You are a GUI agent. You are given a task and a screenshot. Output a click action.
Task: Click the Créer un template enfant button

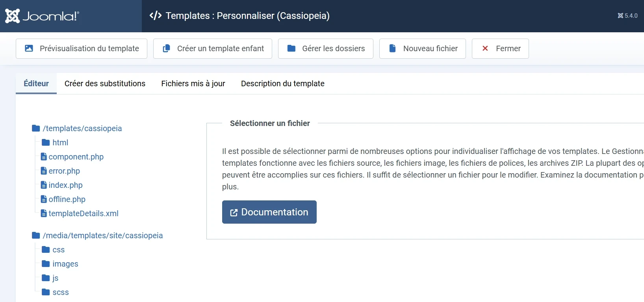tap(212, 48)
